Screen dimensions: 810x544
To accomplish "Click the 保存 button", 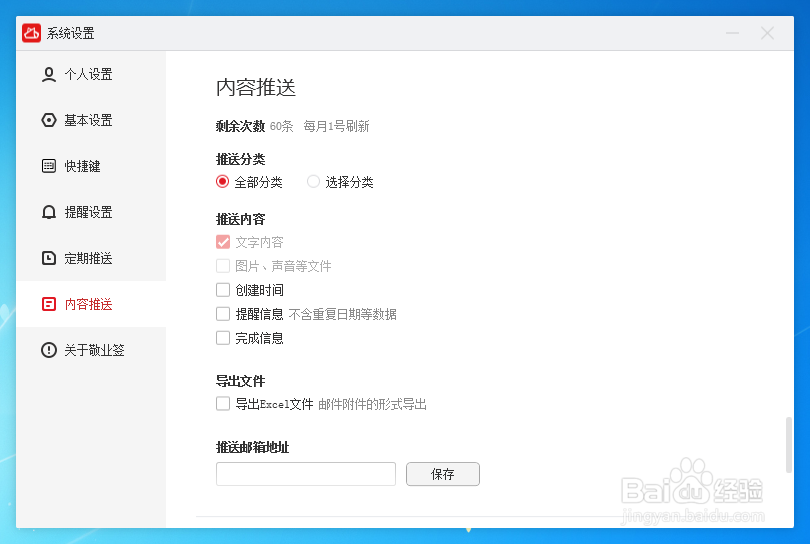I will (443, 474).
